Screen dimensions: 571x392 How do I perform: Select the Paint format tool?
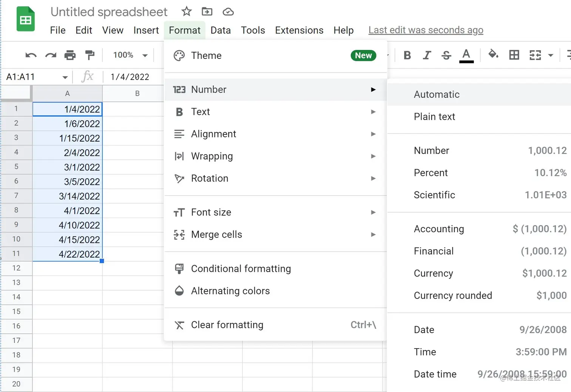tap(90, 55)
